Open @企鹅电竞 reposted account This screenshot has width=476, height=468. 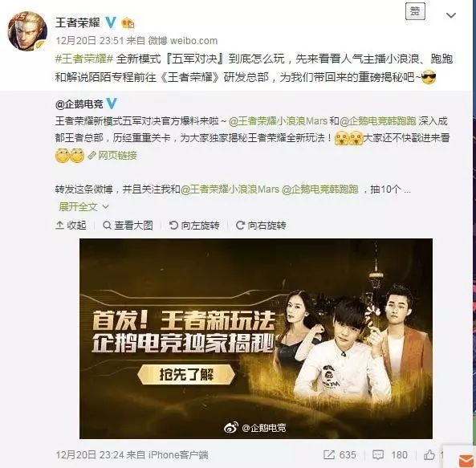coord(79,104)
